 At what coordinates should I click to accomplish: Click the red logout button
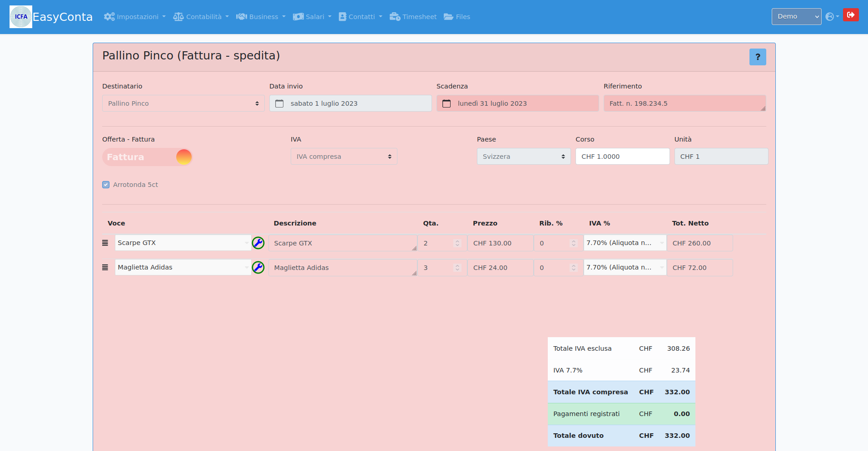pyautogui.click(x=851, y=15)
